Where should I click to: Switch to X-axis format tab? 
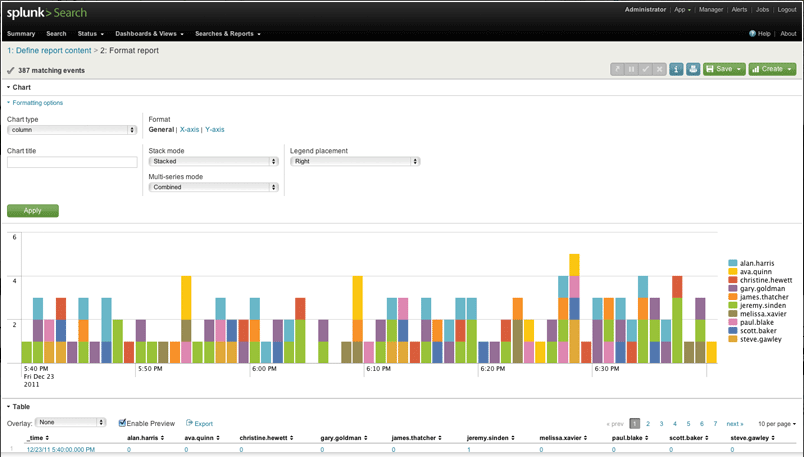(x=189, y=130)
